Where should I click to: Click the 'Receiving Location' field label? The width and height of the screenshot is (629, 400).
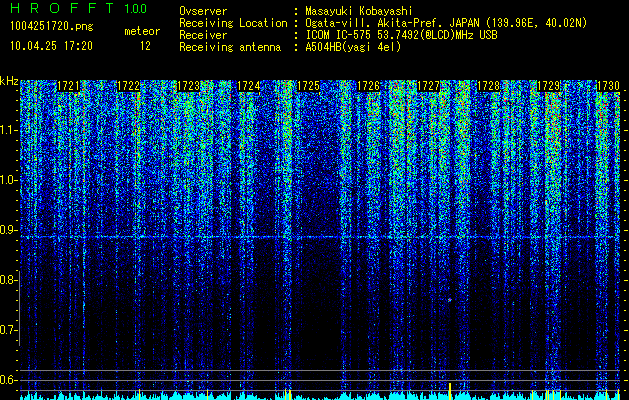click(233, 23)
